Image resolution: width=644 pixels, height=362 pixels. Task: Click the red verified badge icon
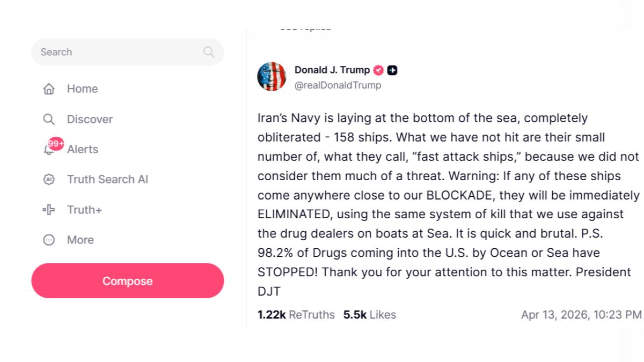pos(378,70)
